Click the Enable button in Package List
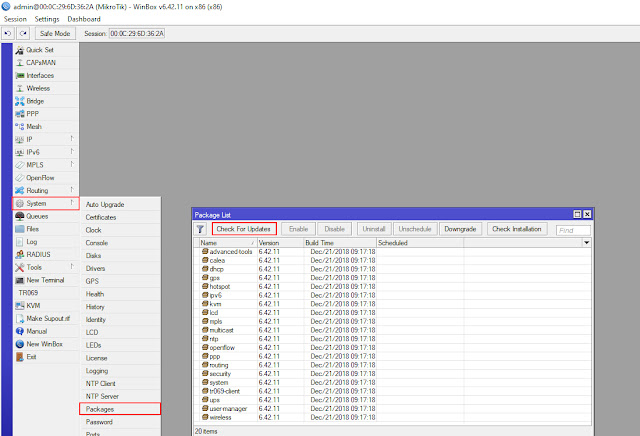Screen dimensions: 640x436 [298, 229]
